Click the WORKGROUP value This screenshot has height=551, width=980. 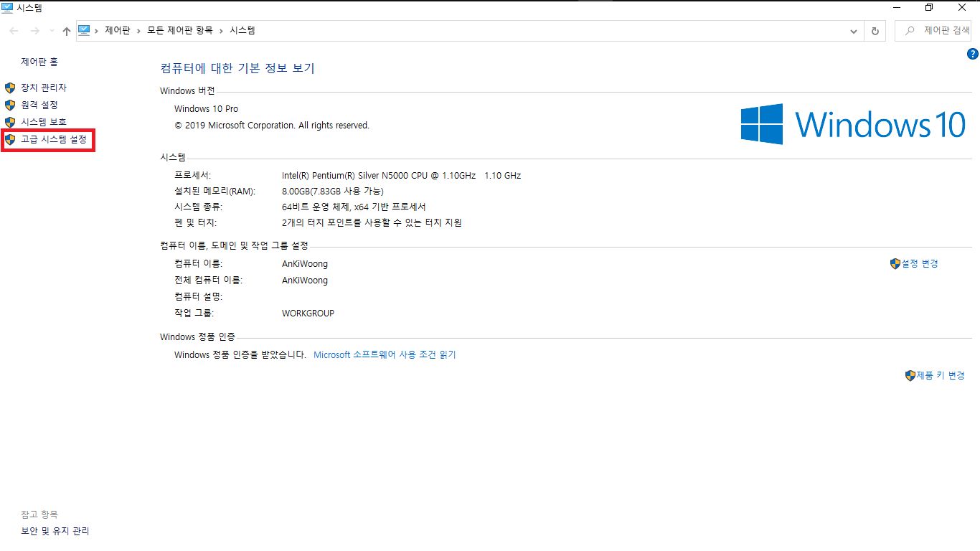(x=308, y=314)
